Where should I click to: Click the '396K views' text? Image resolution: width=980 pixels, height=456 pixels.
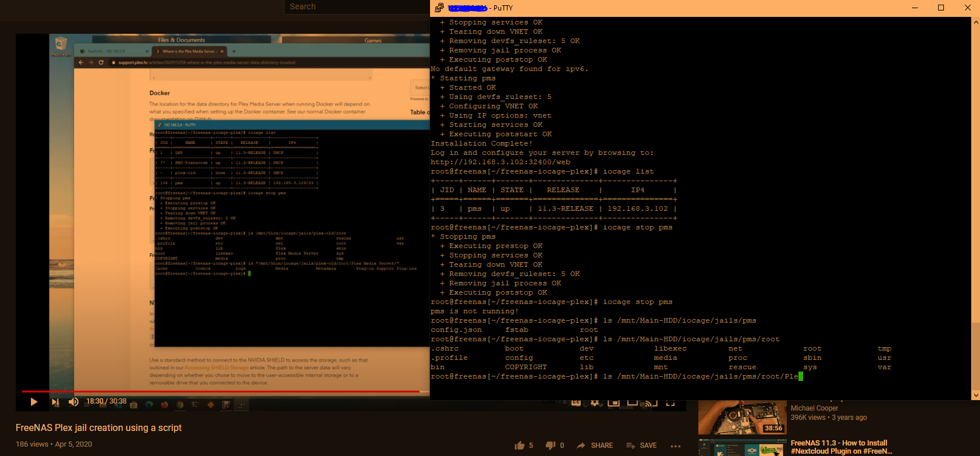click(808, 418)
